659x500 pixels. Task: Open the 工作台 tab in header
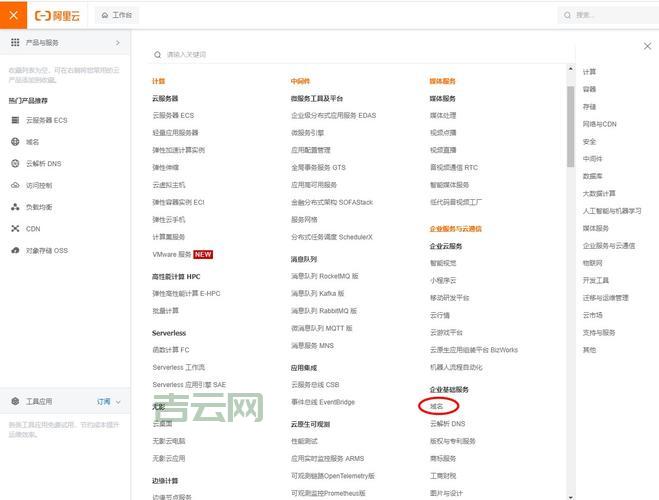coord(117,15)
